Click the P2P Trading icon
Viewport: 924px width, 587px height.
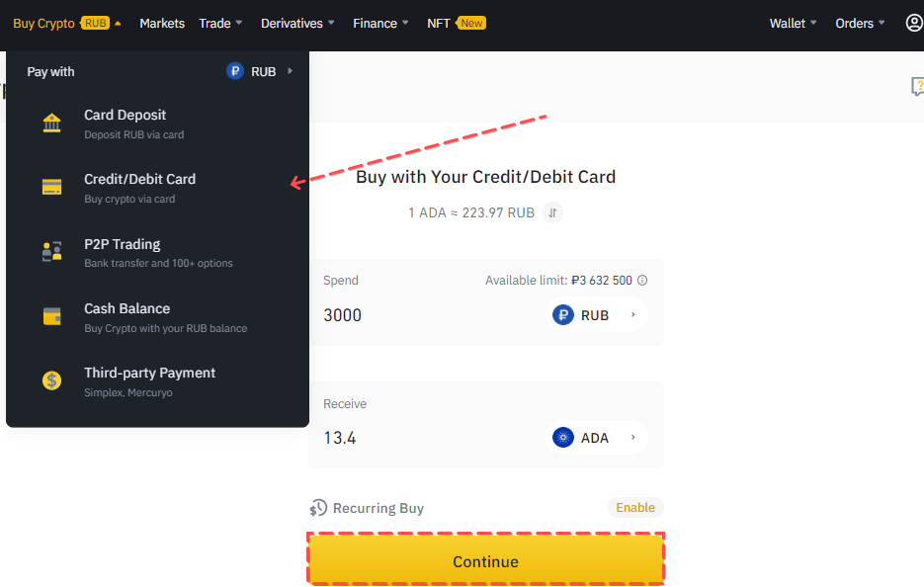coord(51,252)
